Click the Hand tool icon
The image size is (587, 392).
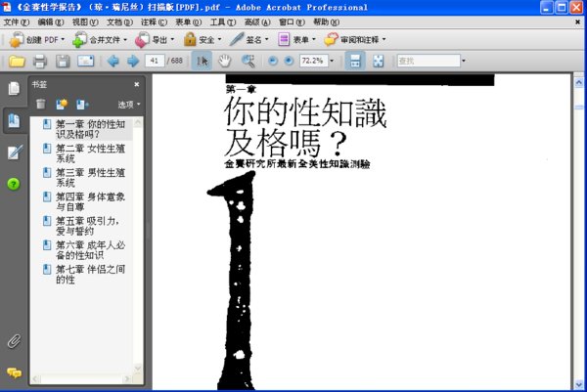point(224,61)
